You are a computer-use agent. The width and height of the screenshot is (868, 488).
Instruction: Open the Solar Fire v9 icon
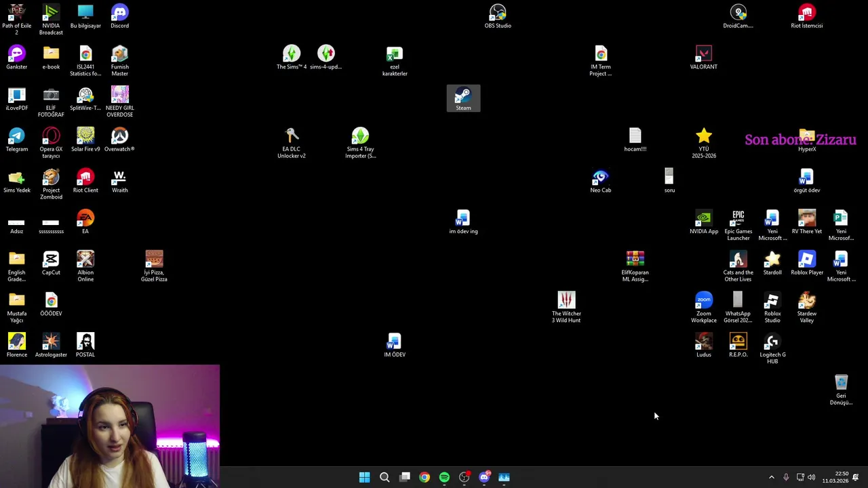[85, 140]
